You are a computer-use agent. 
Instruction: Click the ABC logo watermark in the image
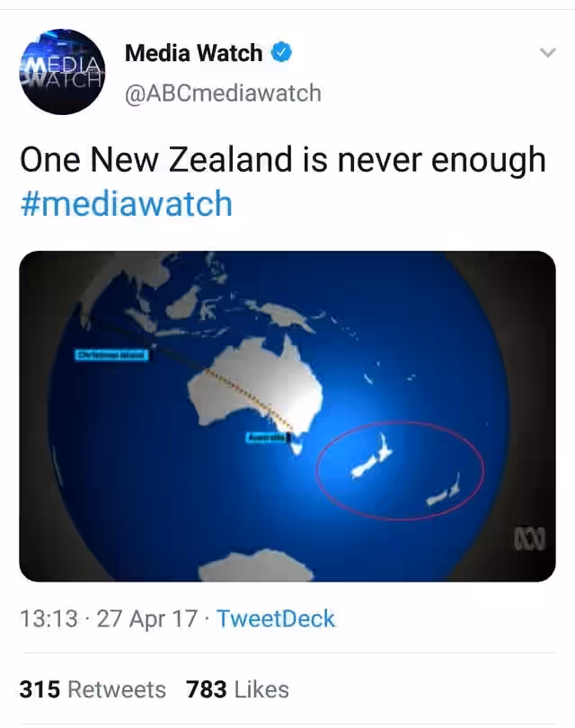529,538
